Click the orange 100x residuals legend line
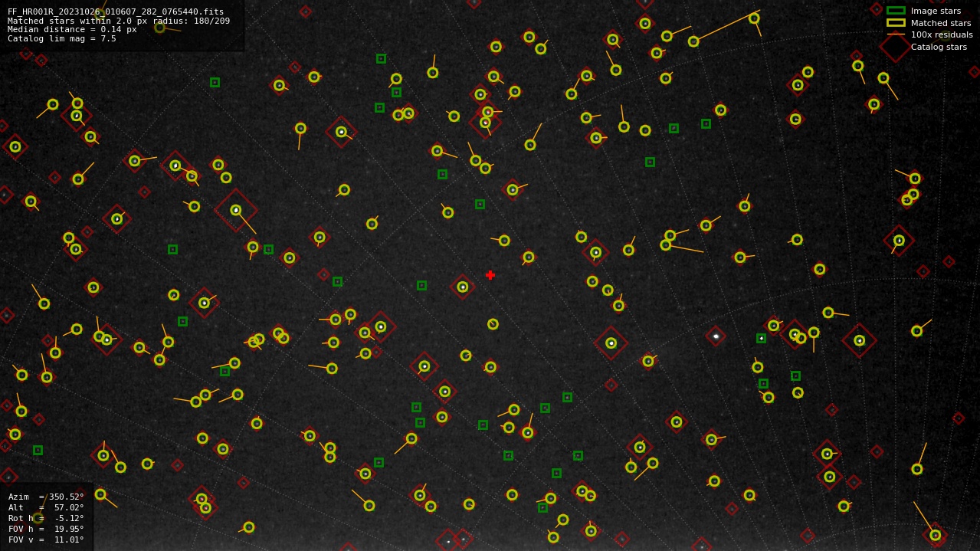The width and height of the screenshot is (980, 551). 896,34
